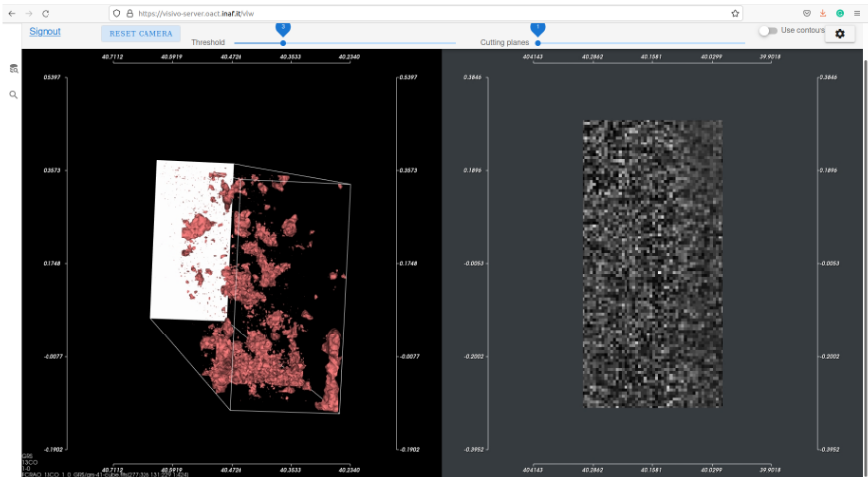This screenshot has width=868, height=477.
Task: Click the Cutting planes slider handle
Action: [538, 43]
